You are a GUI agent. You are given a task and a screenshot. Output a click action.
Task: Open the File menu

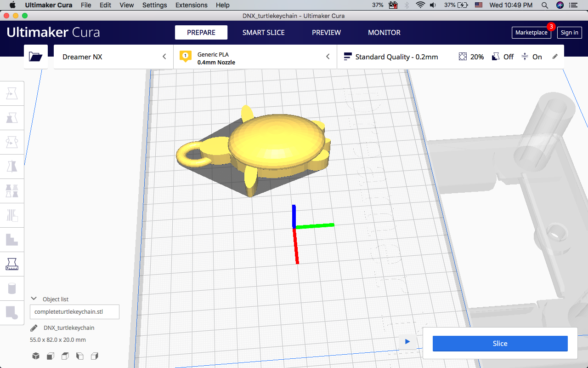(x=86, y=5)
